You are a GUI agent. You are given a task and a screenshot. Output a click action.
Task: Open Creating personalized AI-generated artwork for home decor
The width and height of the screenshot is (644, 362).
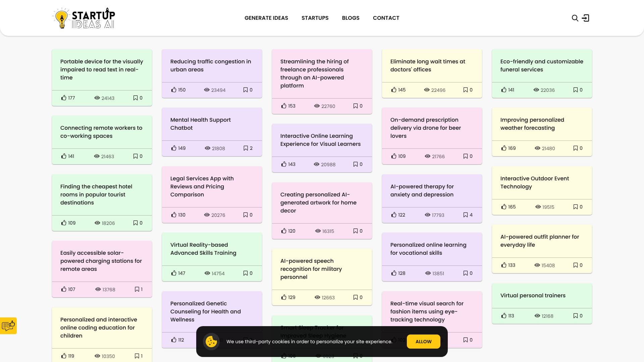[318, 202]
